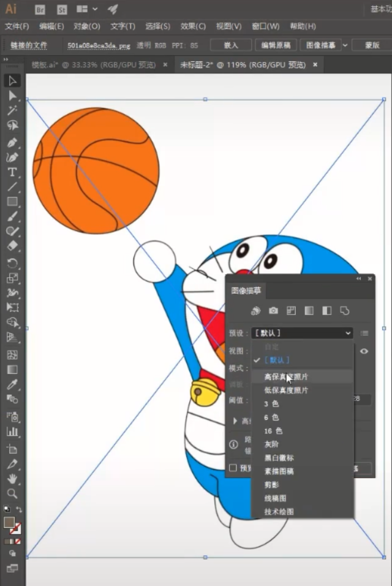The width and height of the screenshot is (392, 586).
Task: Switch to the 模板.ai document tab
Action: 94,64
